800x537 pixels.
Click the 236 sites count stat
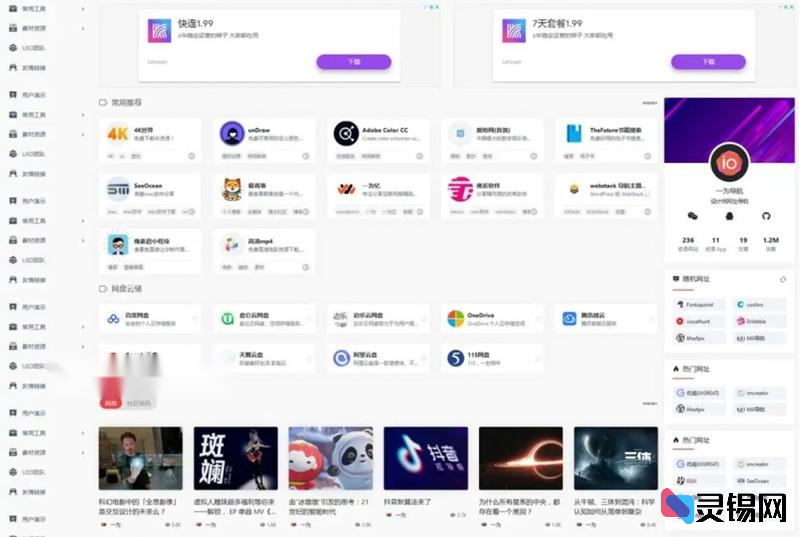688,244
